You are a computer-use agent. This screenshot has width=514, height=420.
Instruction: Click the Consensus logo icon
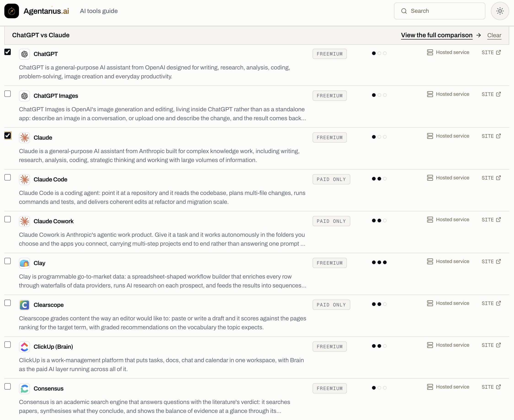point(24,389)
